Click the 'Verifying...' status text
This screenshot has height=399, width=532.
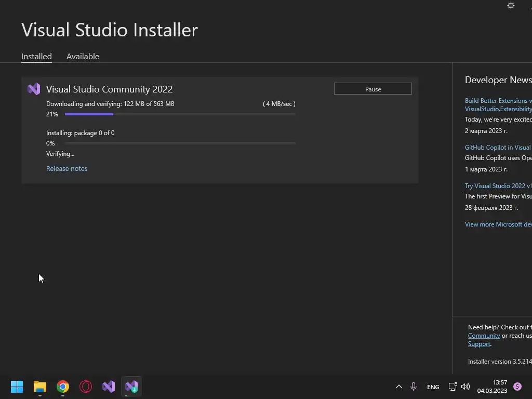[x=60, y=154]
